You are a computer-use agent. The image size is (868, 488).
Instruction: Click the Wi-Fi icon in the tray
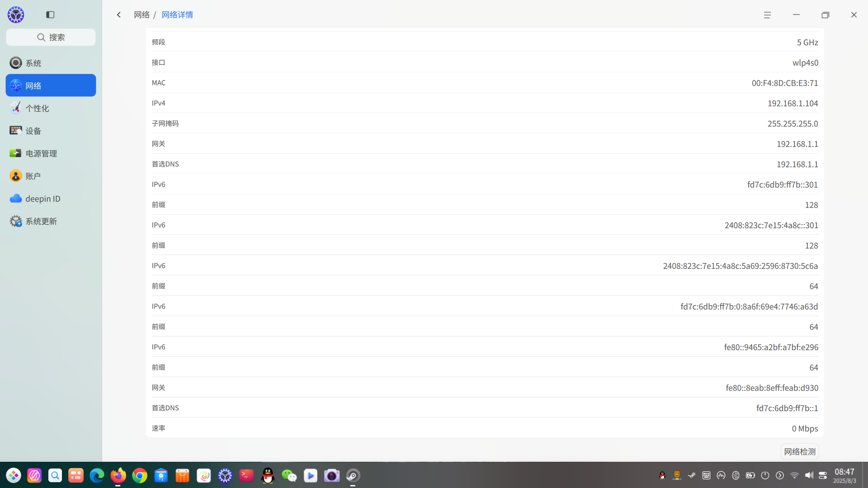794,475
